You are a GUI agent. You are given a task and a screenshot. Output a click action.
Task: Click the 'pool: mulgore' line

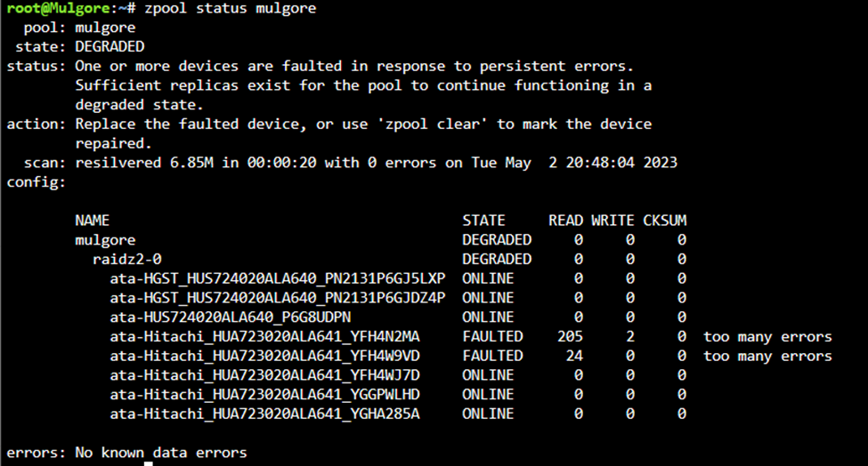[x=80, y=28]
